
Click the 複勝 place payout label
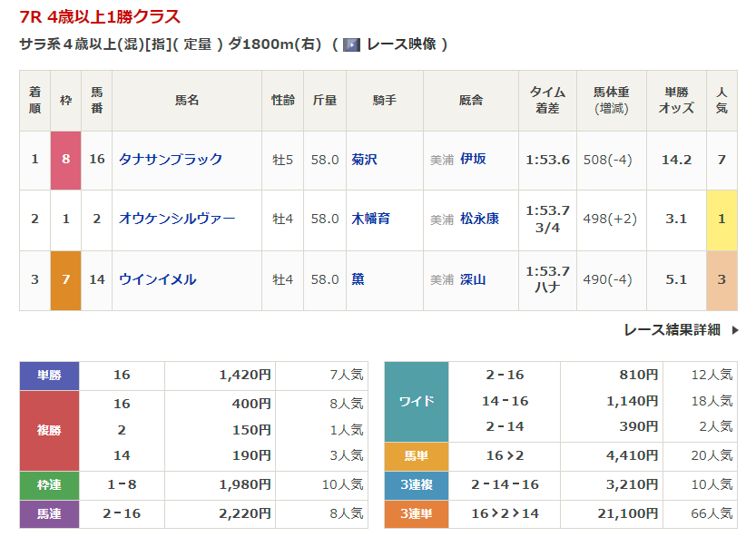point(50,430)
